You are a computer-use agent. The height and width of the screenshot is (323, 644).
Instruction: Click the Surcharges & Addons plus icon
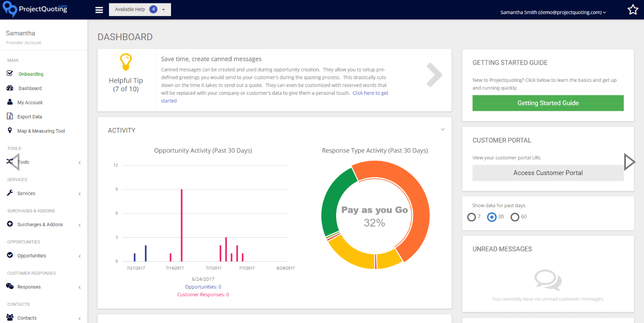[x=10, y=224]
